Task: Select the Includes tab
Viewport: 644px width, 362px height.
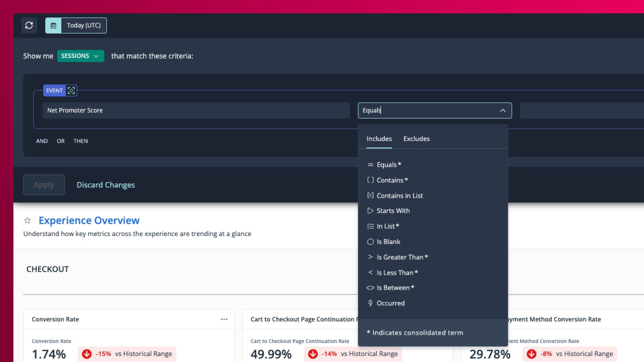Action: 379,139
